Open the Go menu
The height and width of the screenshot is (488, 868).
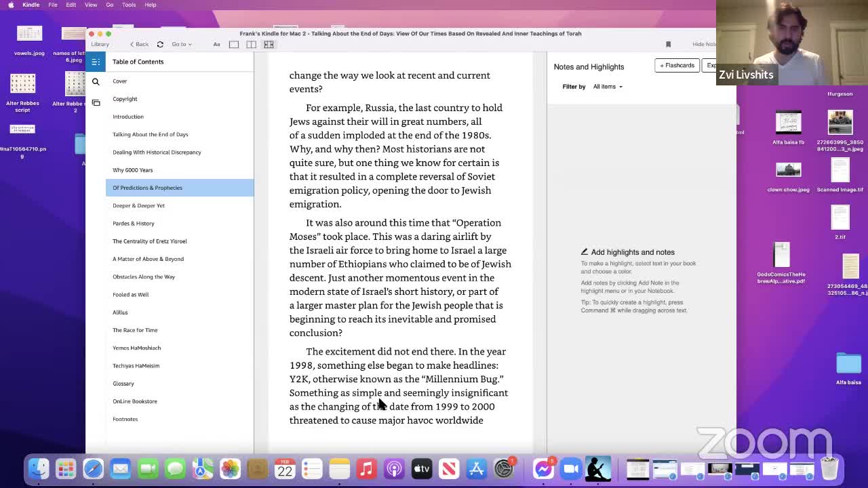point(109,5)
